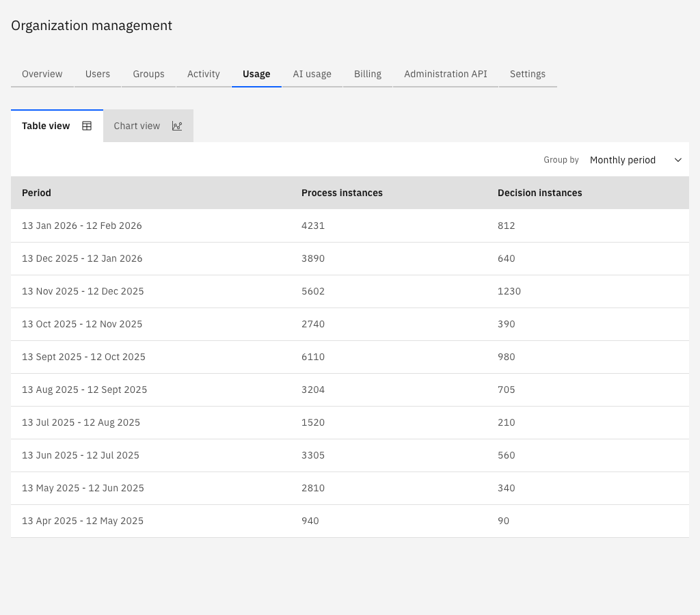Screen dimensions: 700x615
Task: Click decision instances value 980
Action: pos(507,357)
